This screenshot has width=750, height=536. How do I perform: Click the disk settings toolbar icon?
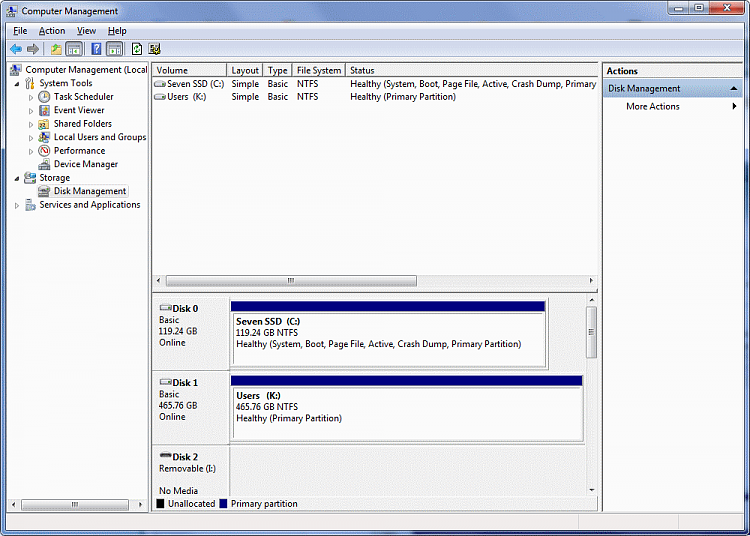click(154, 49)
